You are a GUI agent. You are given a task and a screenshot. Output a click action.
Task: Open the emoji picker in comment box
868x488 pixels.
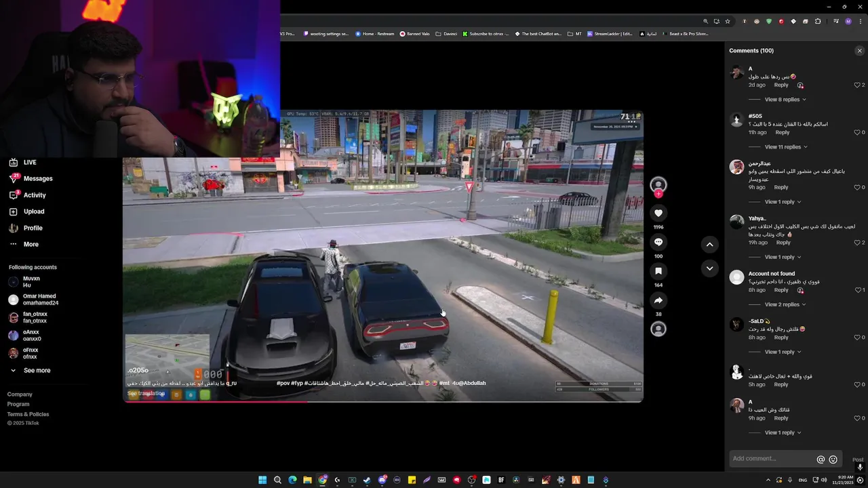(x=833, y=459)
